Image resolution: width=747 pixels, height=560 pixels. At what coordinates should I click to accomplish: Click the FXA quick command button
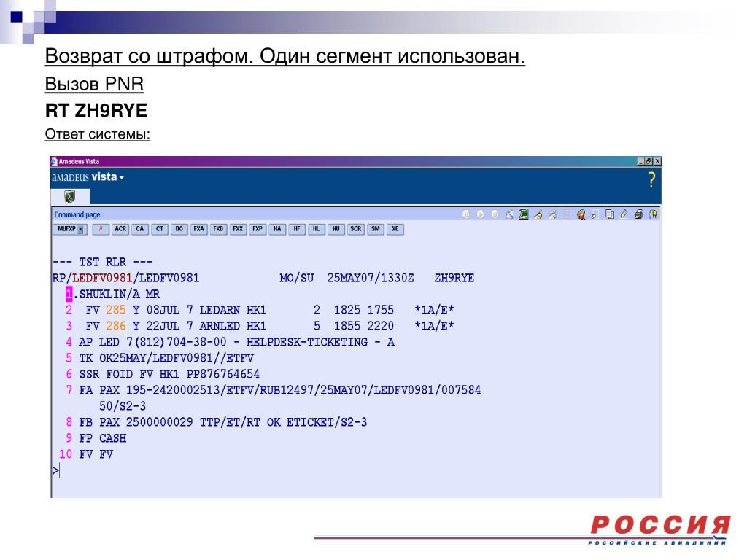pyautogui.click(x=198, y=229)
